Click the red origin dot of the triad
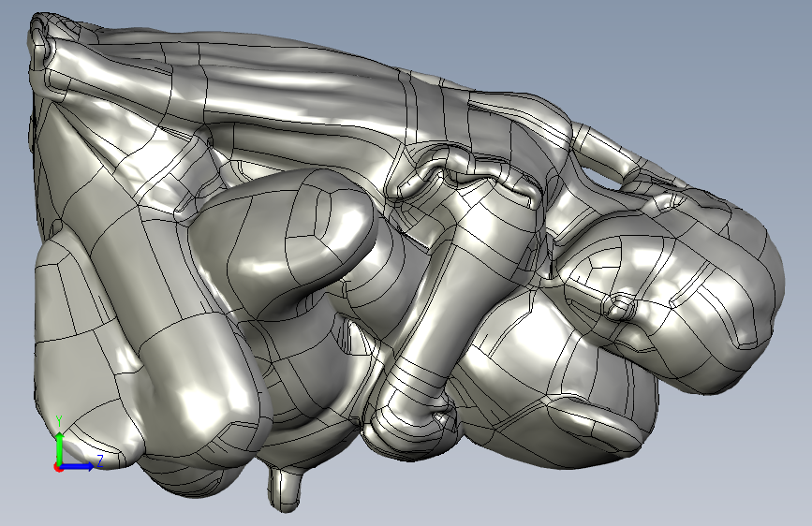The width and height of the screenshot is (812, 526). (x=57, y=467)
